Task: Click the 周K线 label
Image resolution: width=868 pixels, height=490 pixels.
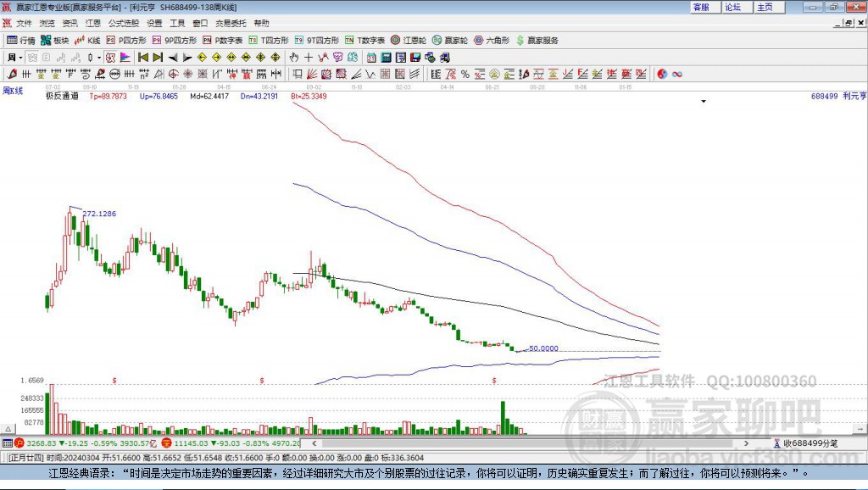Action: pyautogui.click(x=13, y=91)
